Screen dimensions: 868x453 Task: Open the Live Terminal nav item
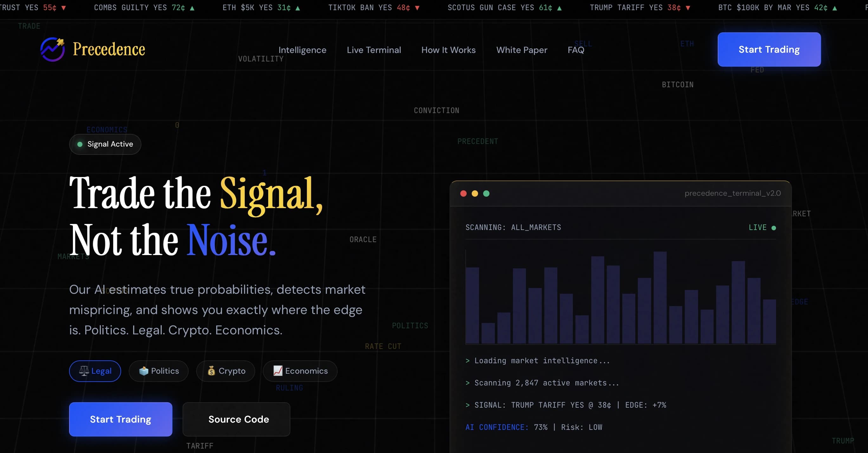(x=374, y=50)
